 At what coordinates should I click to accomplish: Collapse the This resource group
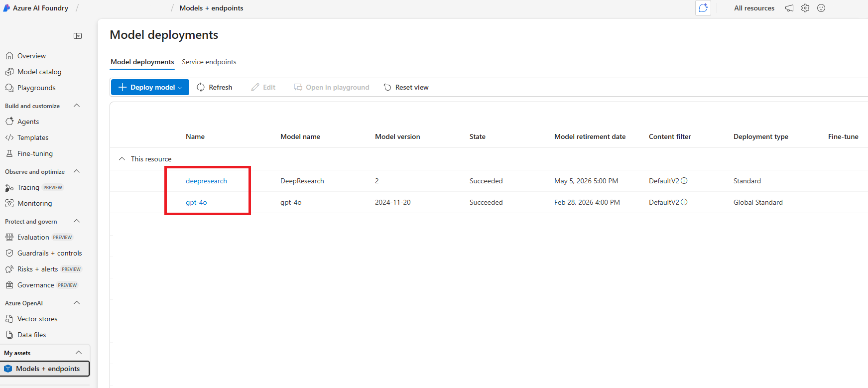(x=122, y=159)
